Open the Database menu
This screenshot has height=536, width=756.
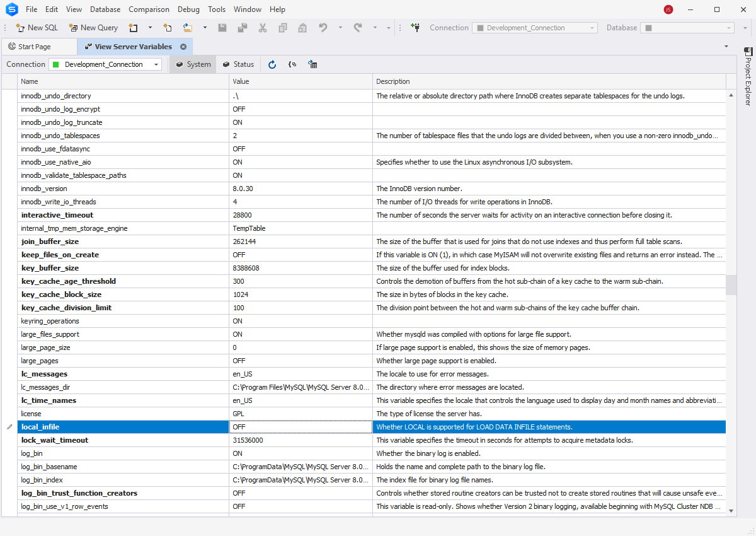(105, 9)
